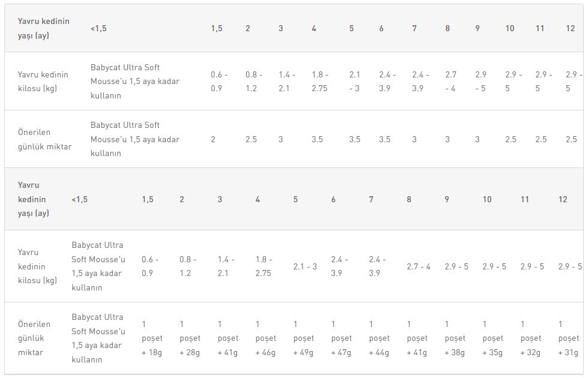Click the '1.8 - 2.75' weight cell in first table

tap(320, 81)
